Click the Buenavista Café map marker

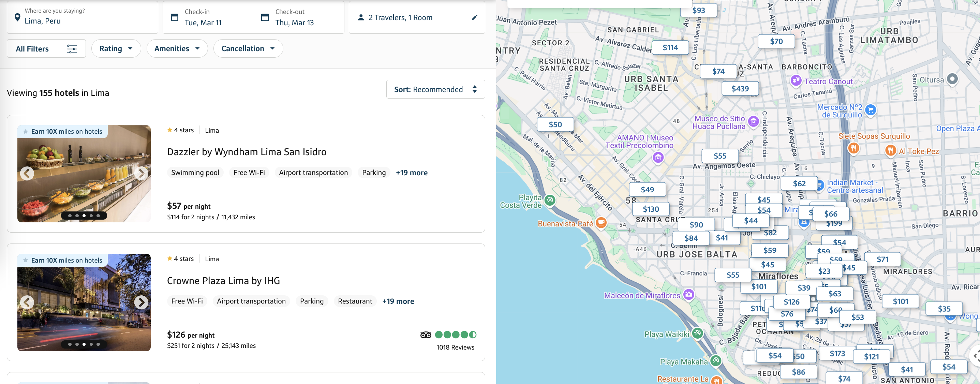click(x=601, y=222)
